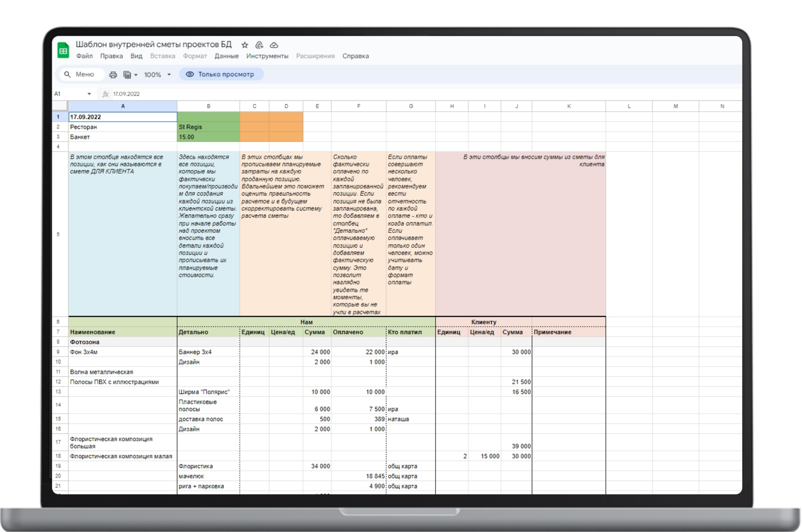
Task: Open the Данные menu
Action: click(x=227, y=56)
